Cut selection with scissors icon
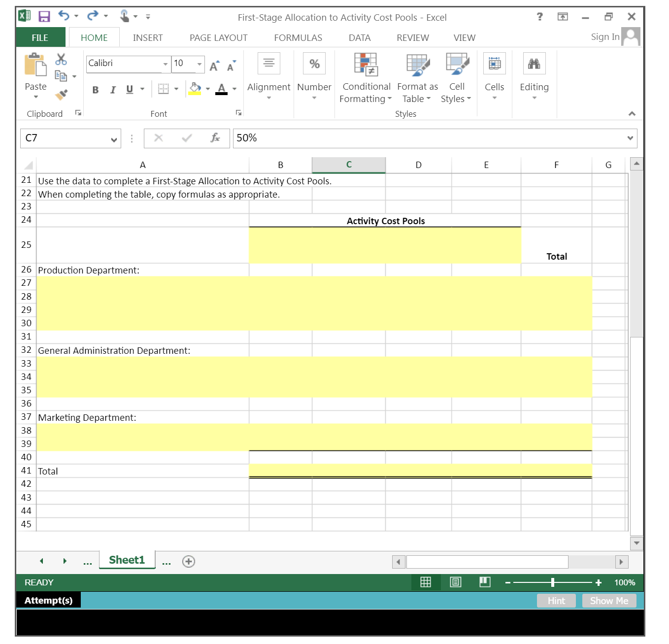The width and height of the screenshot is (669, 644). point(61,60)
